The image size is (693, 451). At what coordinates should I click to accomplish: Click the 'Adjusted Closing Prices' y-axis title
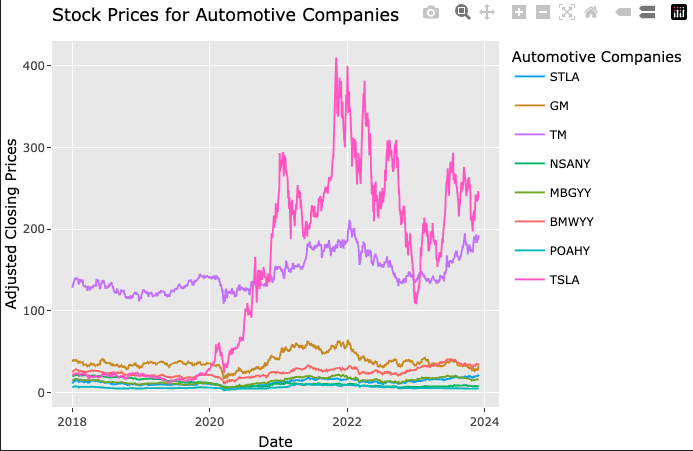tap(11, 224)
